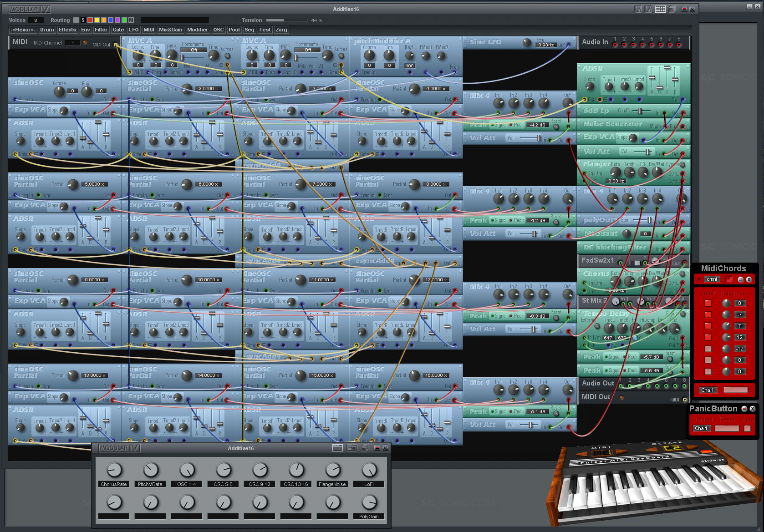Click the grid view icon in the Additive16 title bar
Viewport: 764px width, 532px height.
click(660, 9)
